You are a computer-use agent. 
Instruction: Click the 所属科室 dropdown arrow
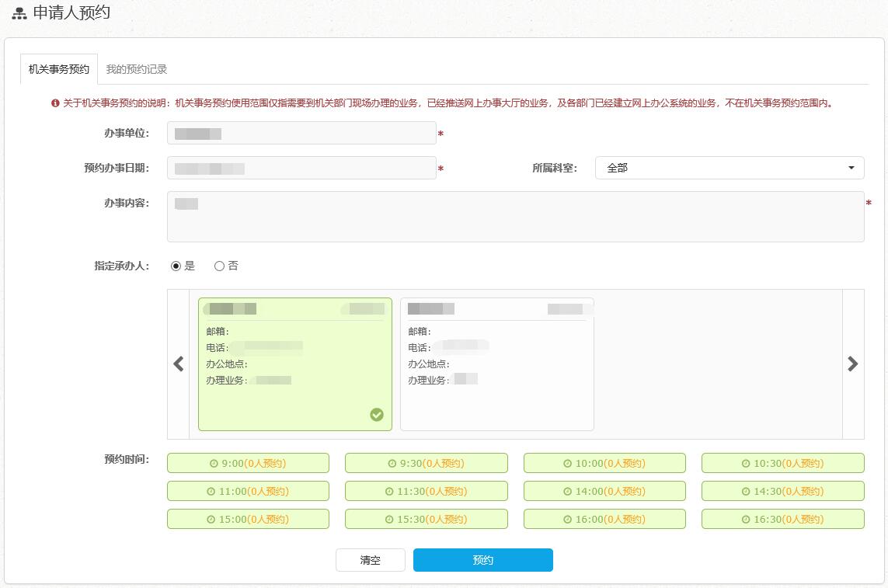pos(851,168)
